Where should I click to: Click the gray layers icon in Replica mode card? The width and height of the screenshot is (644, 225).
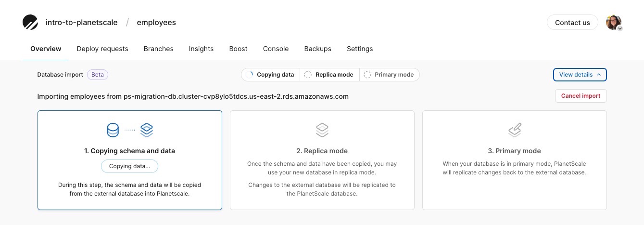point(322,130)
